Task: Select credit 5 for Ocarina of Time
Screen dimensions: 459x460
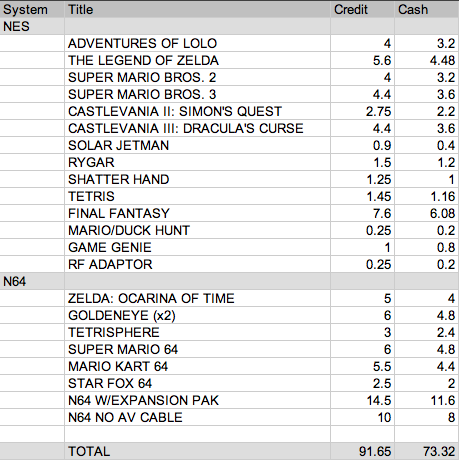Action: coord(362,298)
